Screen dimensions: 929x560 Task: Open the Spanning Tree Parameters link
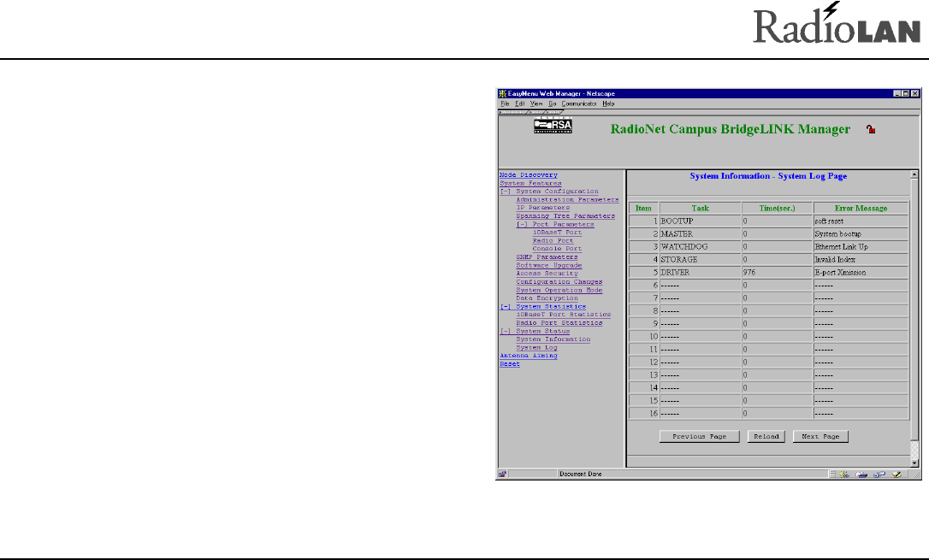(x=565, y=216)
